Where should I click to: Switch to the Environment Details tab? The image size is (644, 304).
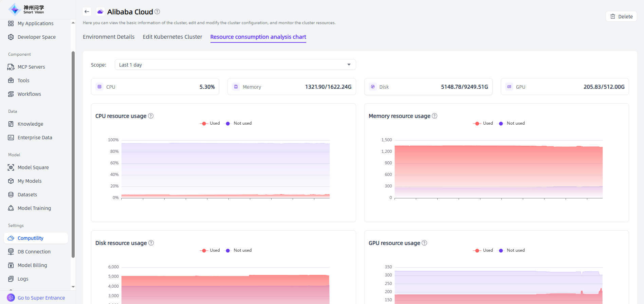[109, 37]
